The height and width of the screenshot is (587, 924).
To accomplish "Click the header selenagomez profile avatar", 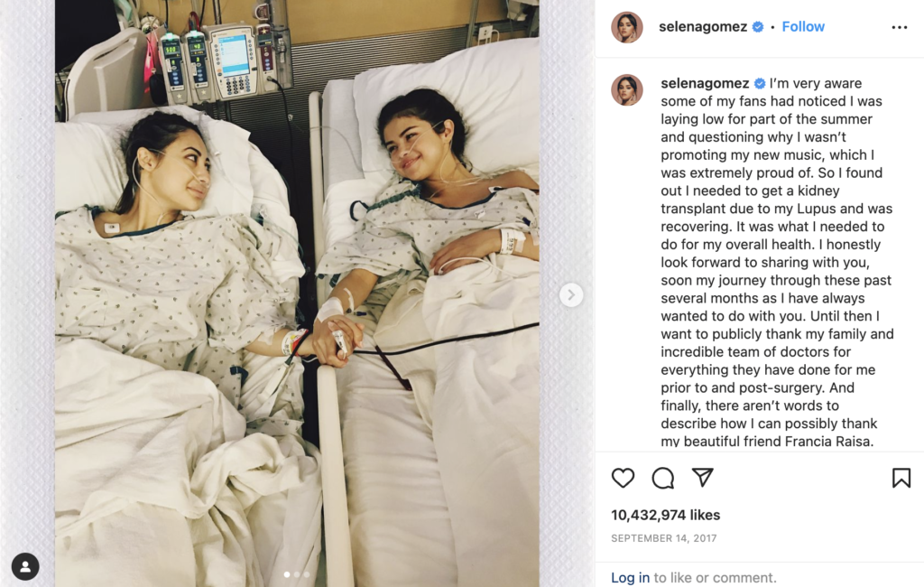I will click(626, 27).
